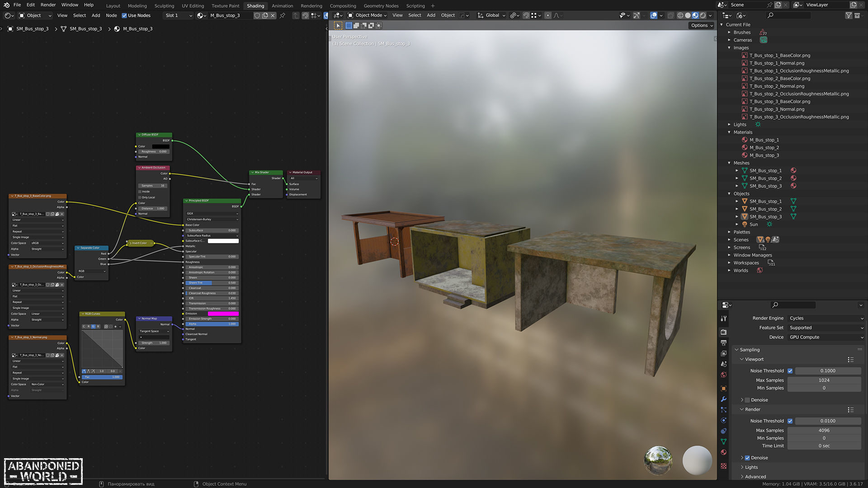Pin the node editor material
The width and height of the screenshot is (868, 488).
click(283, 15)
